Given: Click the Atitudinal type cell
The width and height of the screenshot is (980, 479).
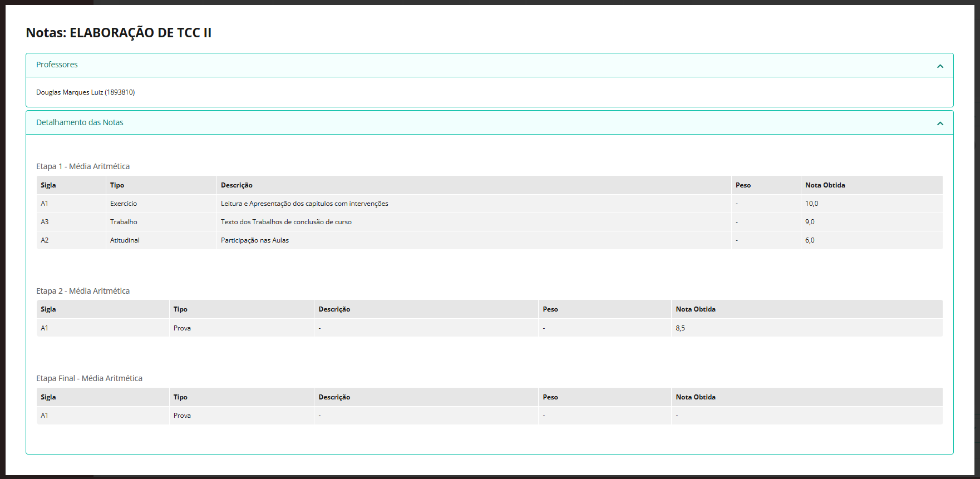Looking at the screenshot, I should click(x=125, y=240).
